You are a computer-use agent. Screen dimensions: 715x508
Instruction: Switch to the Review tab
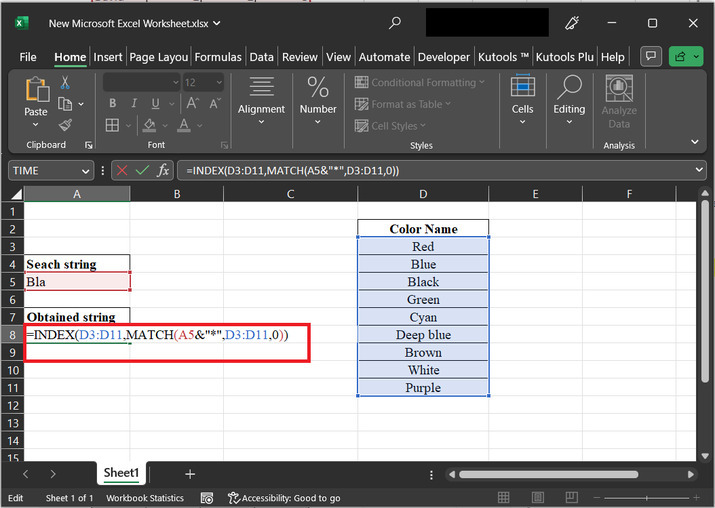pos(300,57)
